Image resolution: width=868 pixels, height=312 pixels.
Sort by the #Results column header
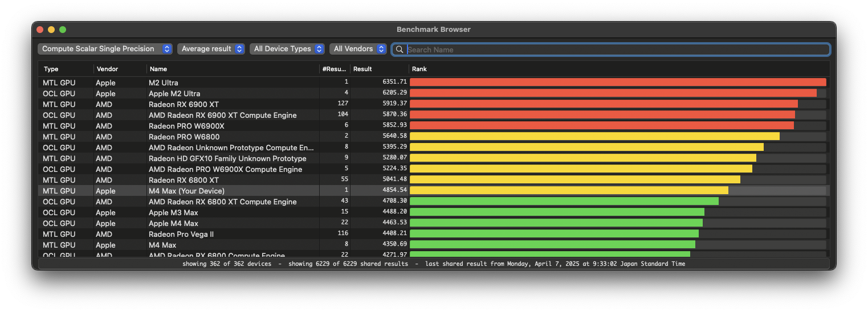pyautogui.click(x=334, y=69)
